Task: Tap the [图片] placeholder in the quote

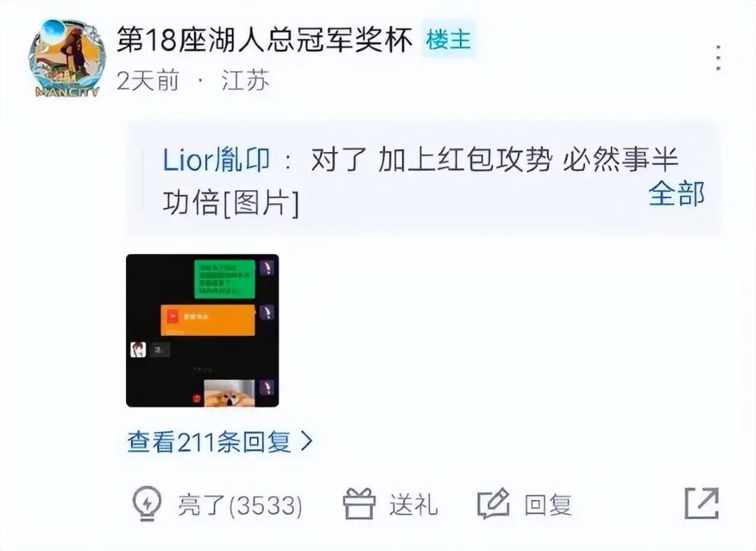Action: tap(261, 203)
